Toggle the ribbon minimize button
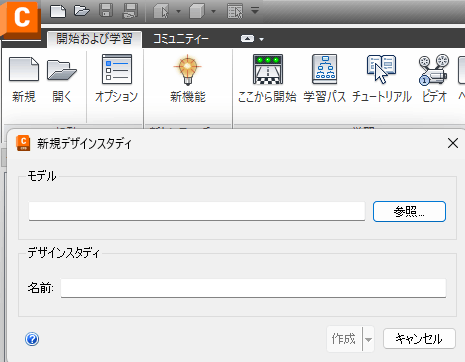Screen dimensions: 465x362 247,39
